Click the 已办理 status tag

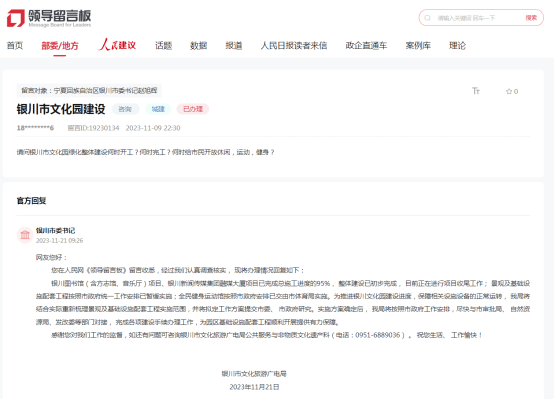click(x=193, y=109)
